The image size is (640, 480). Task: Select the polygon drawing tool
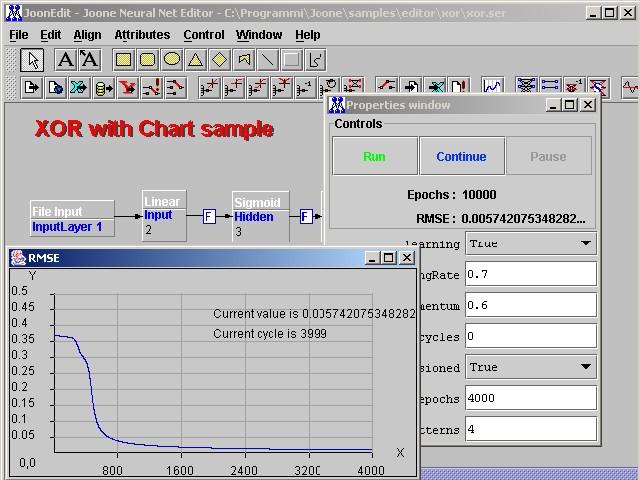point(244,60)
